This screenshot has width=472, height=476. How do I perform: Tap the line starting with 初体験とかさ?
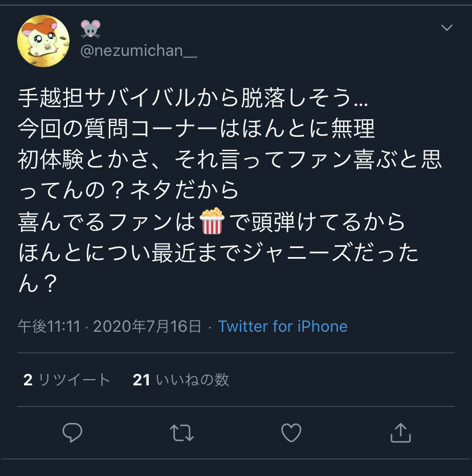click(230, 160)
